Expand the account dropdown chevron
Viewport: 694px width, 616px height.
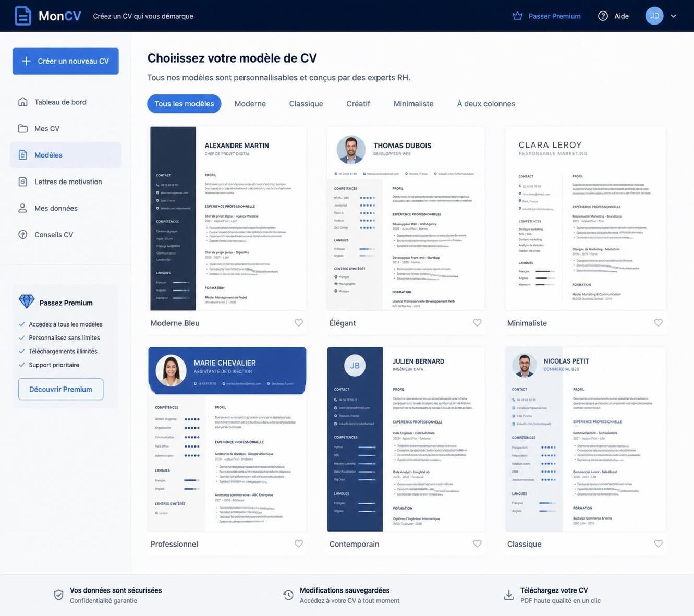(x=673, y=16)
